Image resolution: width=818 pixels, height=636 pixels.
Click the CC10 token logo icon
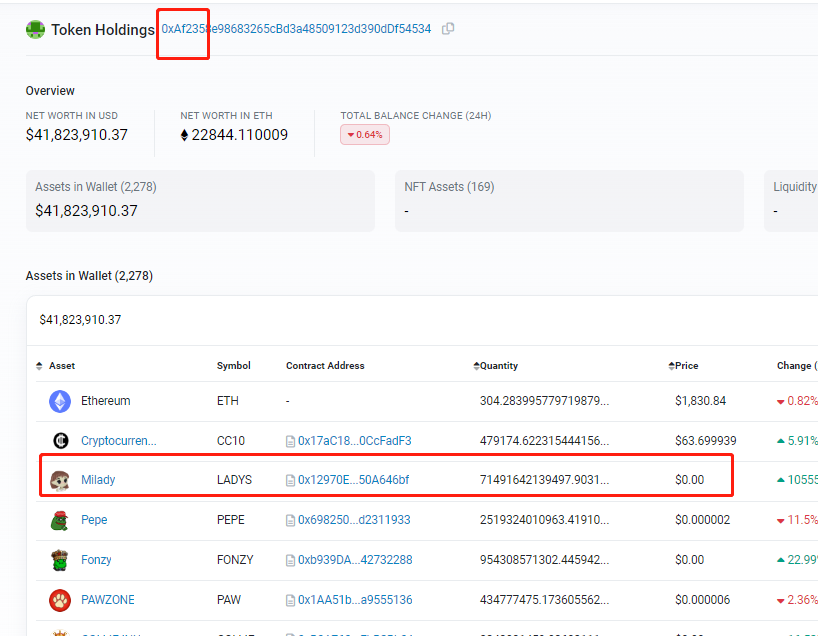pyautogui.click(x=60, y=441)
